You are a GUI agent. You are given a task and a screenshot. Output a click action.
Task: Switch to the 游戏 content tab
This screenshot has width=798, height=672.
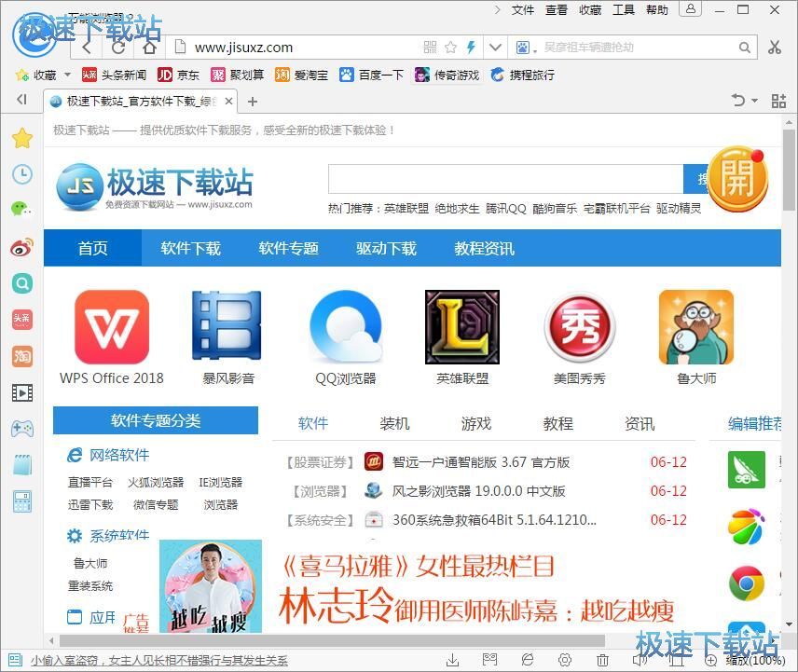click(x=476, y=423)
